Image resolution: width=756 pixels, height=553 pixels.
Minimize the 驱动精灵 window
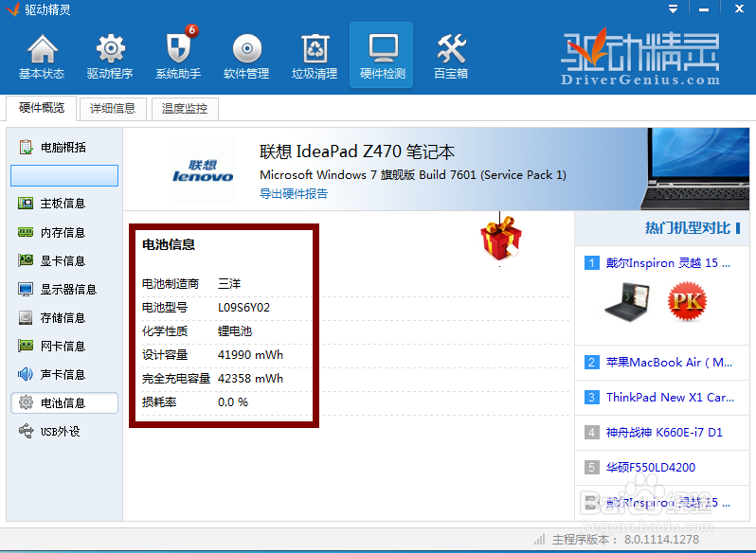704,9
